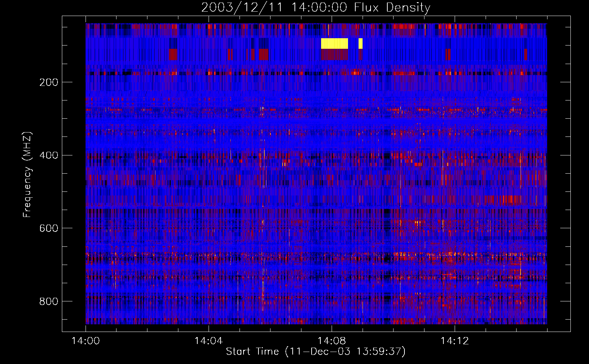This screenshot has width=589, height=364.
Task: Click the plot title '2003/12/11 14:00:00 Flux Density'
Action: pyautogui.click(x=316, y=7)
